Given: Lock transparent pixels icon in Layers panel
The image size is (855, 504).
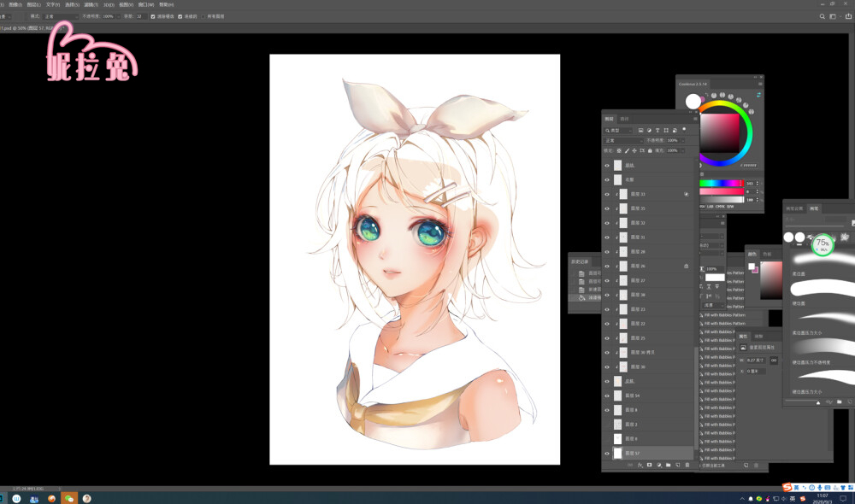Looking at the screenshot, I should (619, 150).
